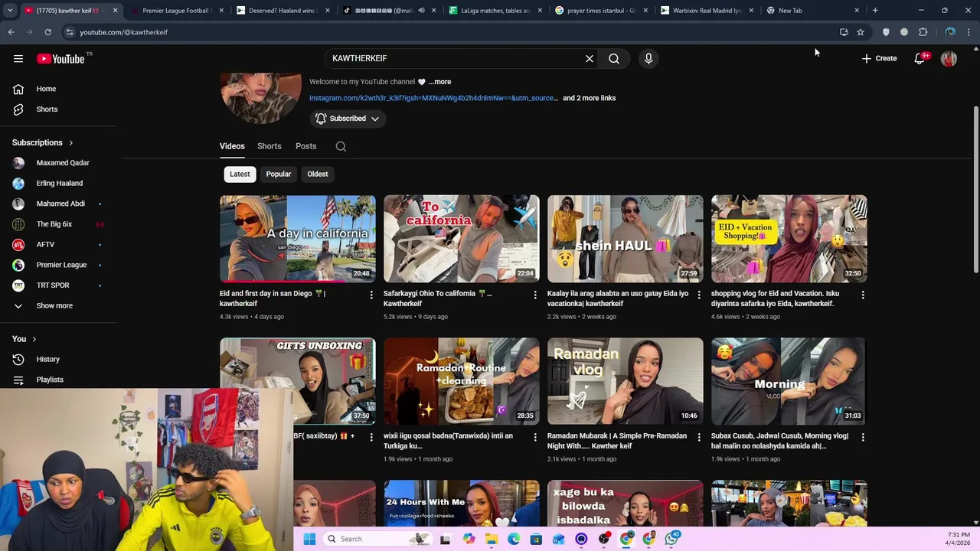The image size is (980, 551).
Task: Open "shopping vlog for Eid and Vacation" title
Action: click(775, 298)
